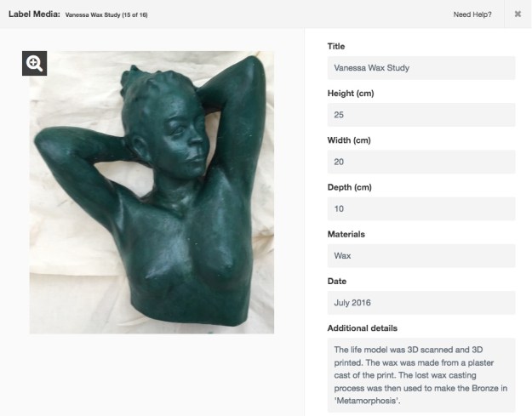Click the Additional details label
The image size is (532, 416).
pos(363,328)
